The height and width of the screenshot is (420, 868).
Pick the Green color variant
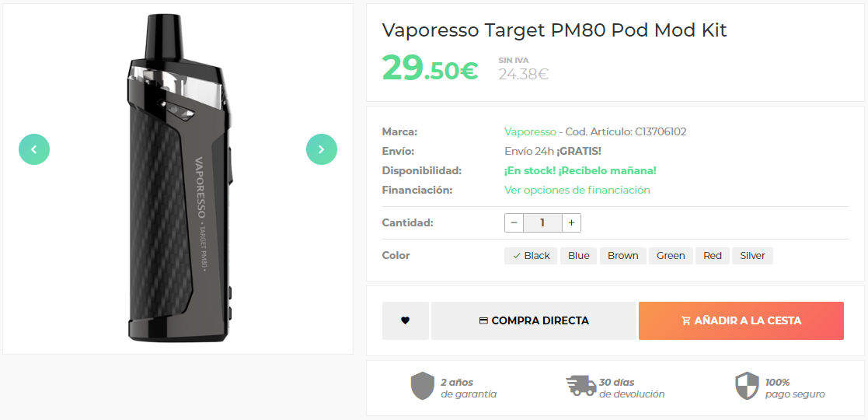click(671, 256)
